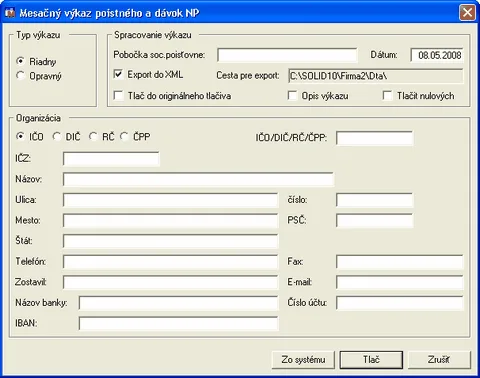Click the 'Typ výkazu' group label
This screenshot has width=480, height=378.
pyautogui.click(x=38, y=35)
